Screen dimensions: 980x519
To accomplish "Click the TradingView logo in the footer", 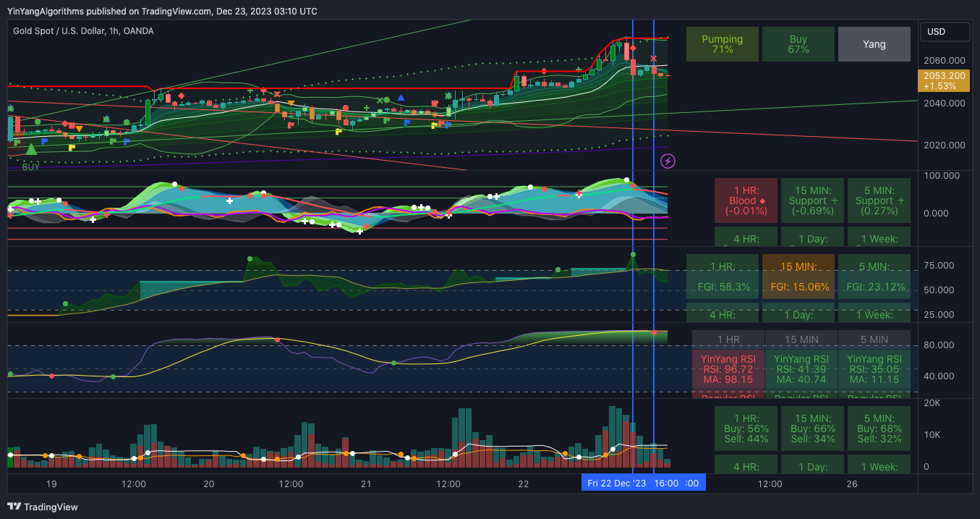I will point(43,507).
